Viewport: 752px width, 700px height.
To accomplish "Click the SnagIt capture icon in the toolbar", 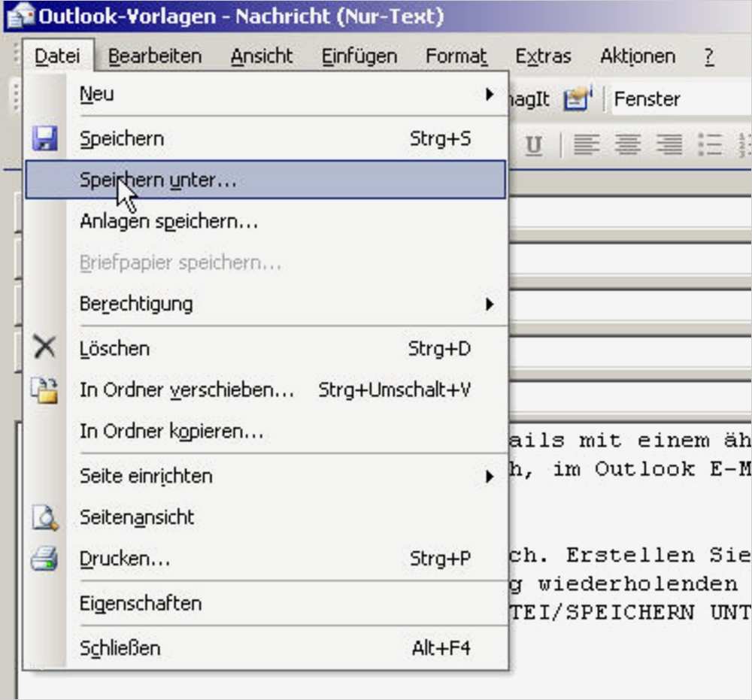I will click(576, 98).
